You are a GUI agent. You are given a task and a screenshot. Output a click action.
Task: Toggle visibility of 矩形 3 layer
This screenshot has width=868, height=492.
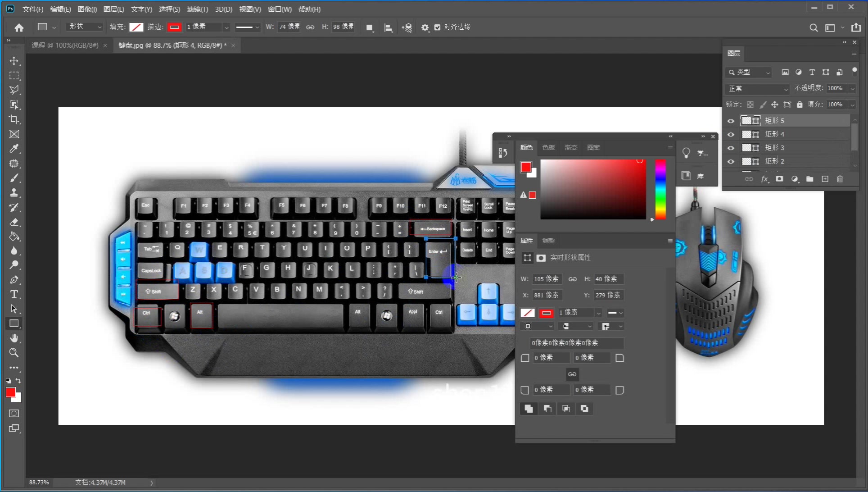tap(731, 148)
